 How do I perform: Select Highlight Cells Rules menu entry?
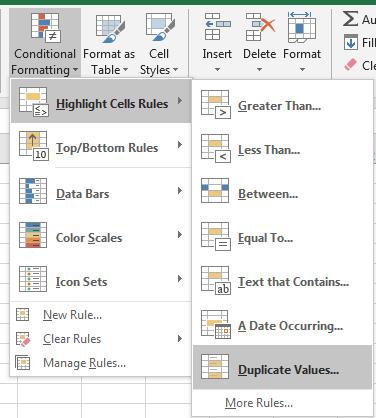(x=101, y=101)
